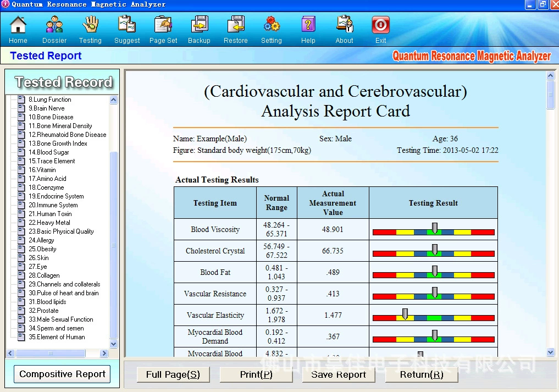Select 13.Bone Growth Index
This screenshot has height=392, width=559.
58,143
